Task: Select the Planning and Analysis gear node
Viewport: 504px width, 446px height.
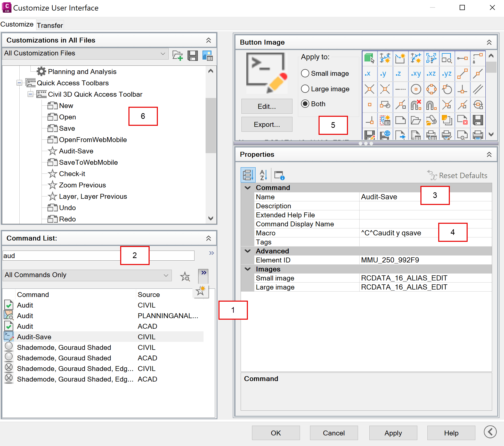Action: (x=76, y=71)
